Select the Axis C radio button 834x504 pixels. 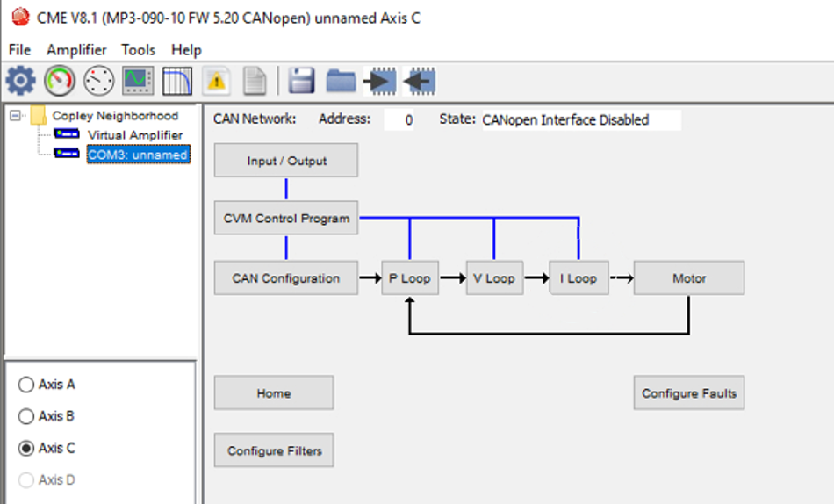26,448
